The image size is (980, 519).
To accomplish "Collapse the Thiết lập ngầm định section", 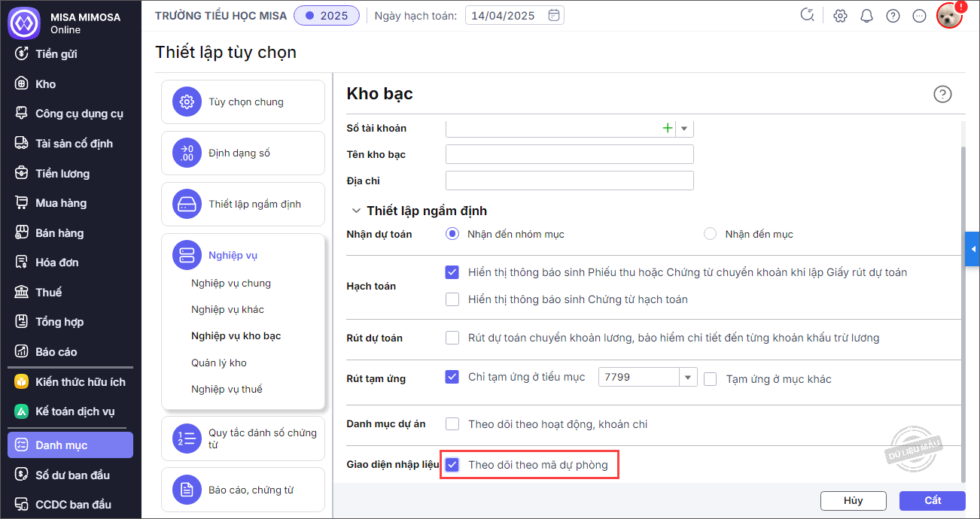I will [356, 211].
